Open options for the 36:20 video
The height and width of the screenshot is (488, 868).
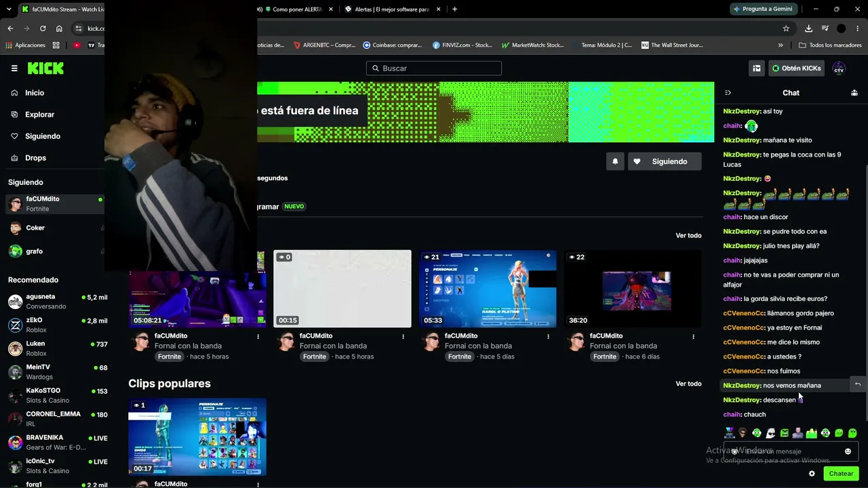click(693, 336)
